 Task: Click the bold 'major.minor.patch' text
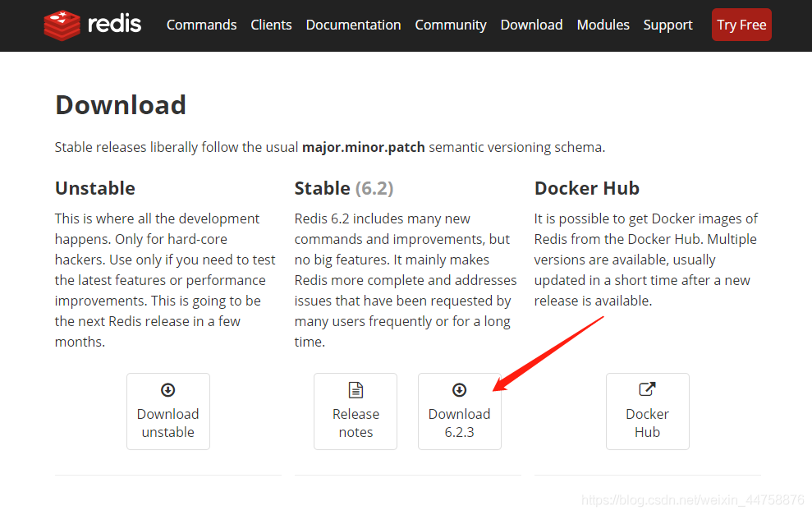coord(364,148)
